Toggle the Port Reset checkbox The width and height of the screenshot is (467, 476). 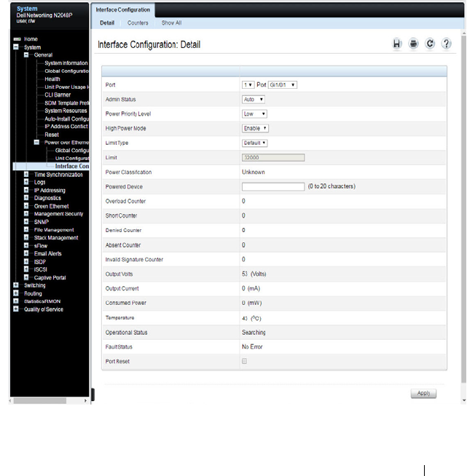[x=244, y=361]
